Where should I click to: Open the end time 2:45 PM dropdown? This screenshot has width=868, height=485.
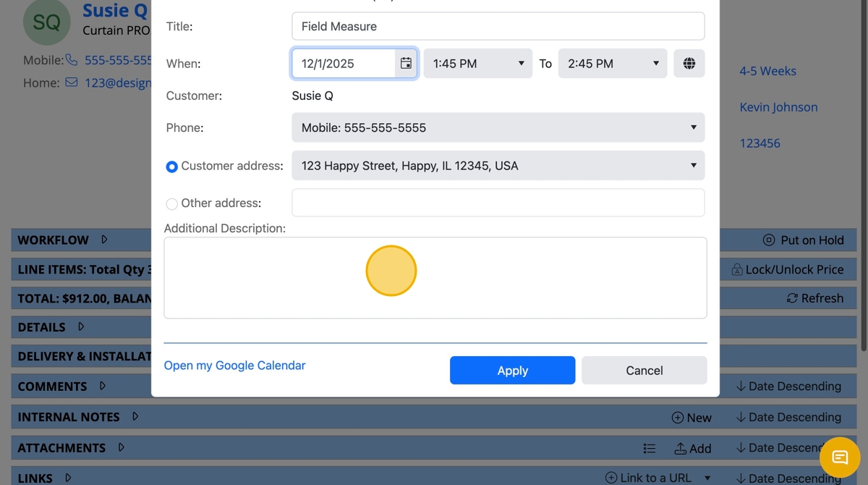pyautogui.click(x=612, y=64)
